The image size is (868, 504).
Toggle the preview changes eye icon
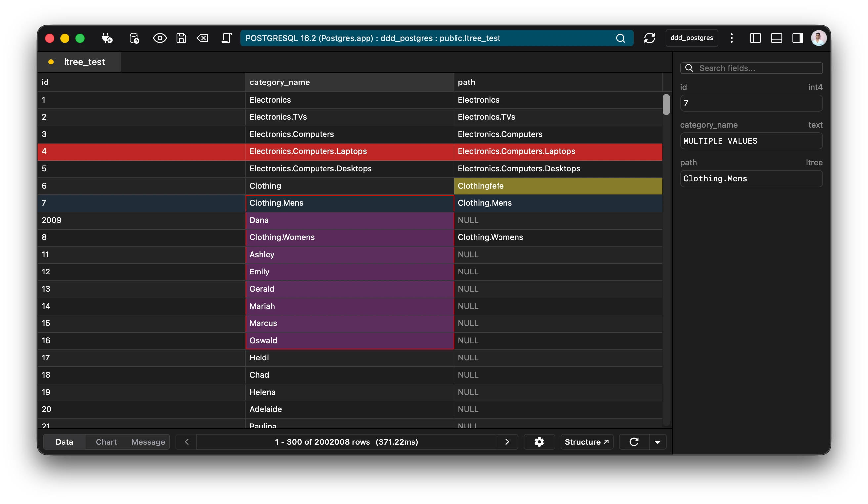click(x=160, y=38)
